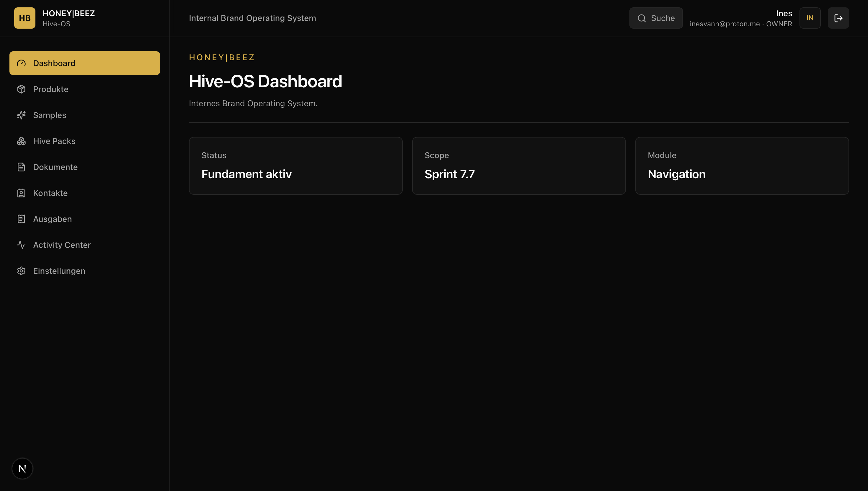The height and width of the screenshot is (491, 868).
Task: Open the Next.js dev tools badge
Action: 22,468
